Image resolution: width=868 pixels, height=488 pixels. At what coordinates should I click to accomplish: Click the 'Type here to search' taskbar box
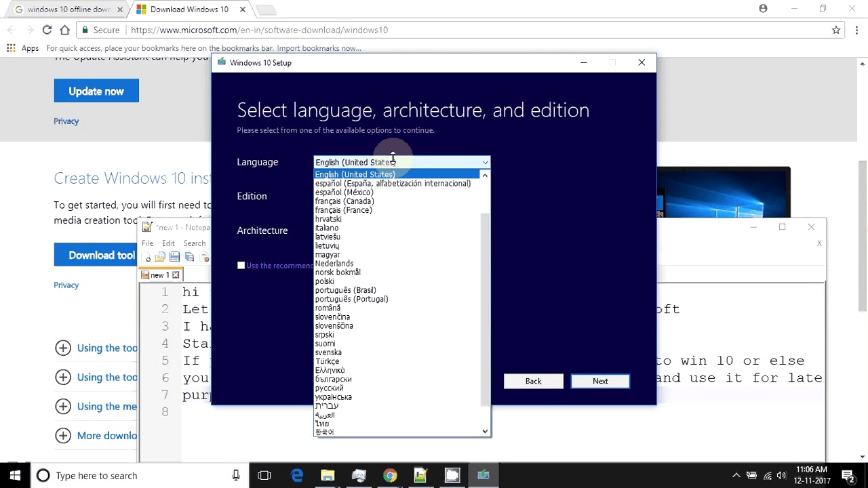(139, 475)
